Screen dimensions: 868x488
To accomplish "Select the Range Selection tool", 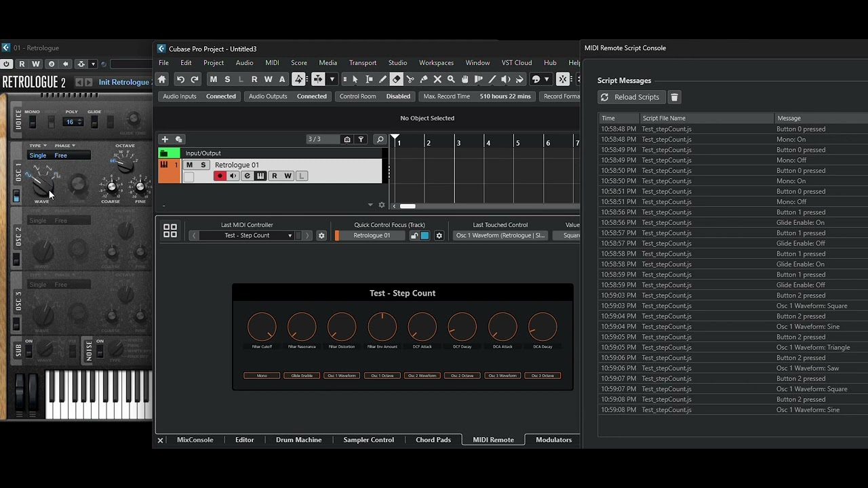I will (369, 79).
